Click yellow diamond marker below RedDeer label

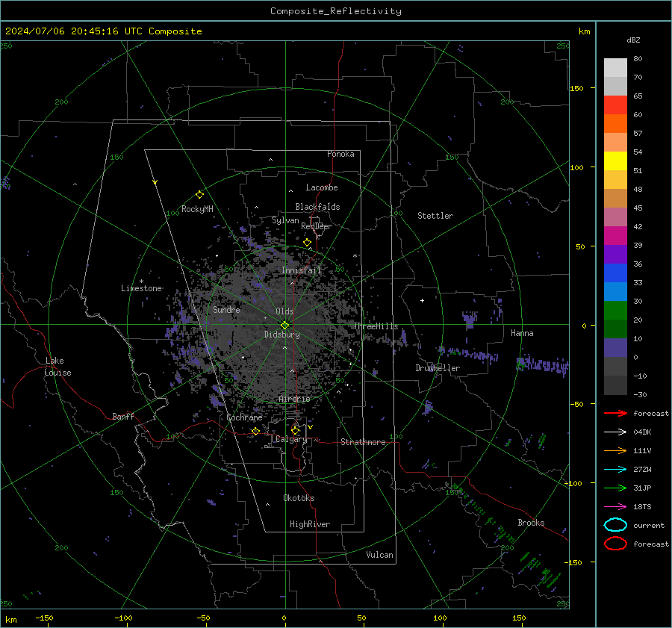tap(307, 243)
